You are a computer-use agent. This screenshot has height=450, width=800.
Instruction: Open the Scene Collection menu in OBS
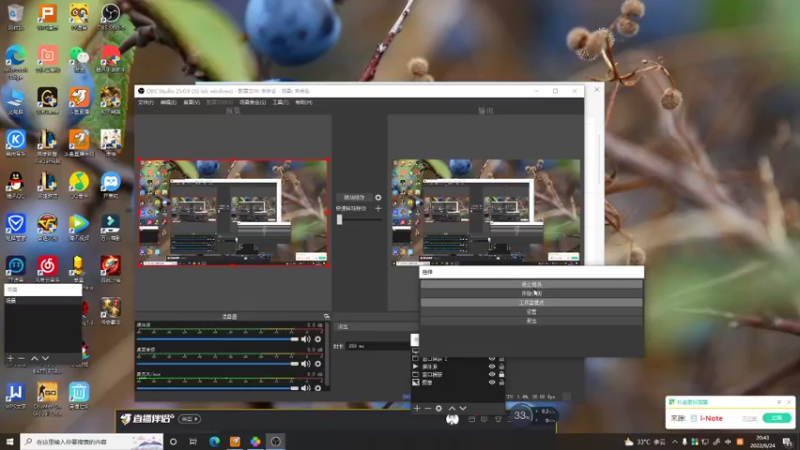tap(253, 103)
